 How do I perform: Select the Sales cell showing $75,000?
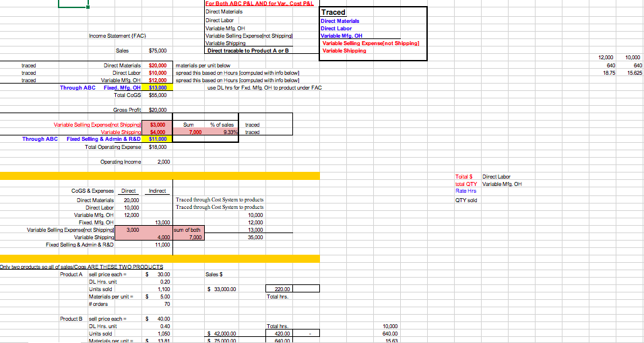[x=158, y=51]
